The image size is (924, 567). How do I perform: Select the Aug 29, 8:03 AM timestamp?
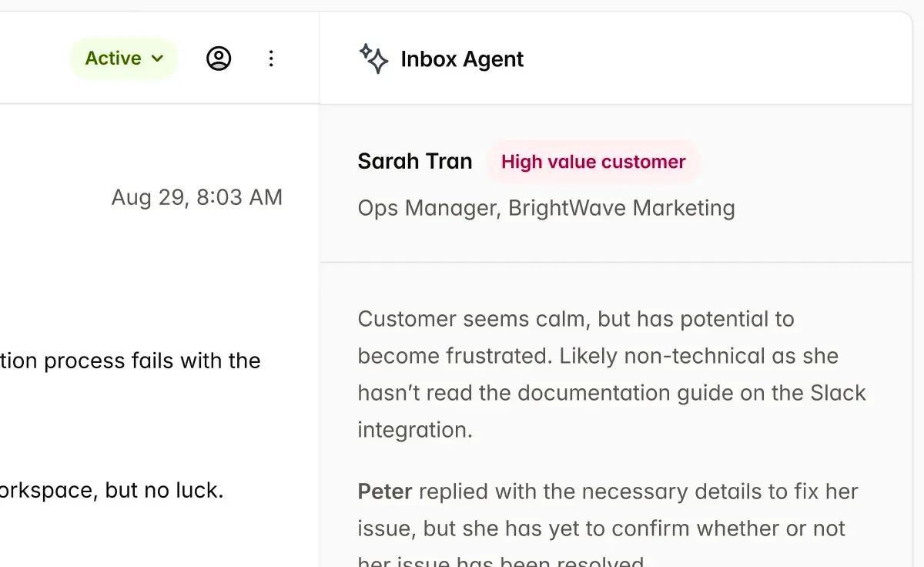[x=197, y=197]
